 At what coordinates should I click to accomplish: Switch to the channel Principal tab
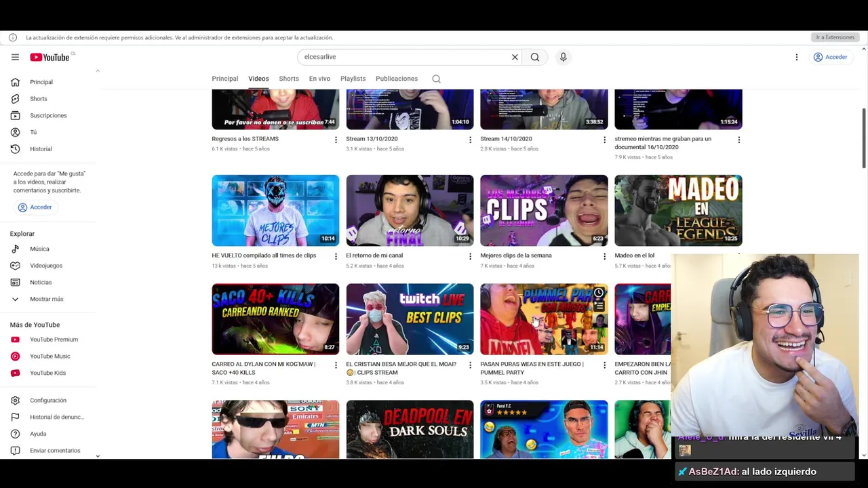pos(224,79)
